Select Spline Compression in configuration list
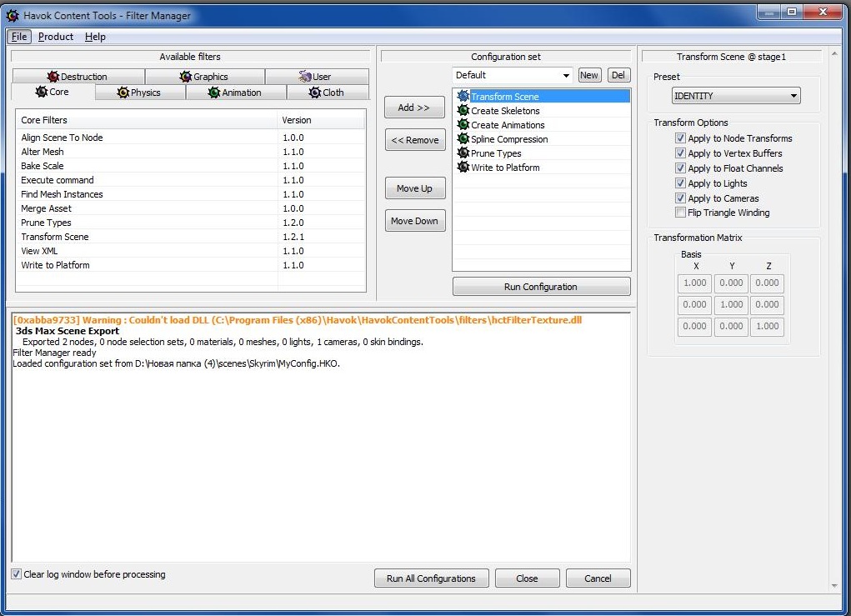This screenshot has width=851, height=616. (x=542, y=139)
